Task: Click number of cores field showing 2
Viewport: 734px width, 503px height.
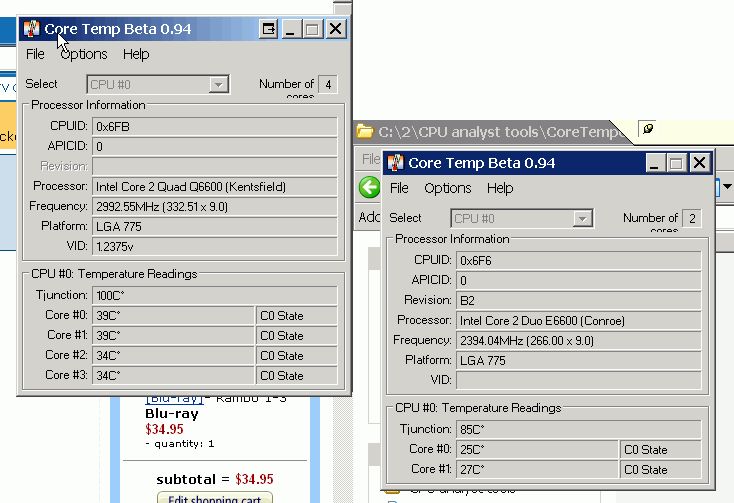Action: [x=692, y=219]
